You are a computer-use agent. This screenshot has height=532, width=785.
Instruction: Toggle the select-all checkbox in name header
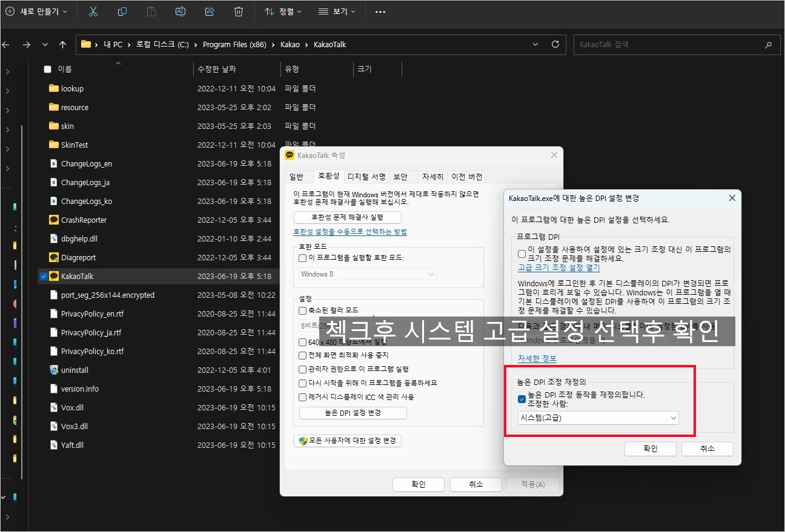[48, 69]
